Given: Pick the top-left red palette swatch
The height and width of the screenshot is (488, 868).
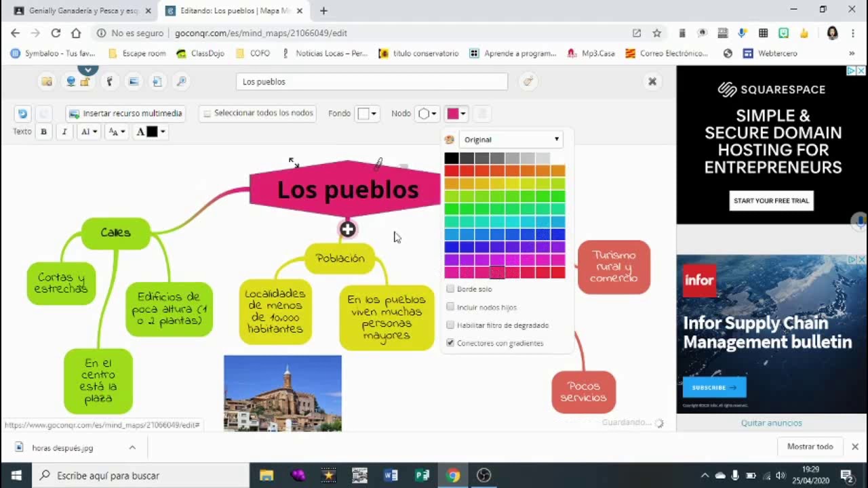Looking at the screenshot, I should pos(451,171).
